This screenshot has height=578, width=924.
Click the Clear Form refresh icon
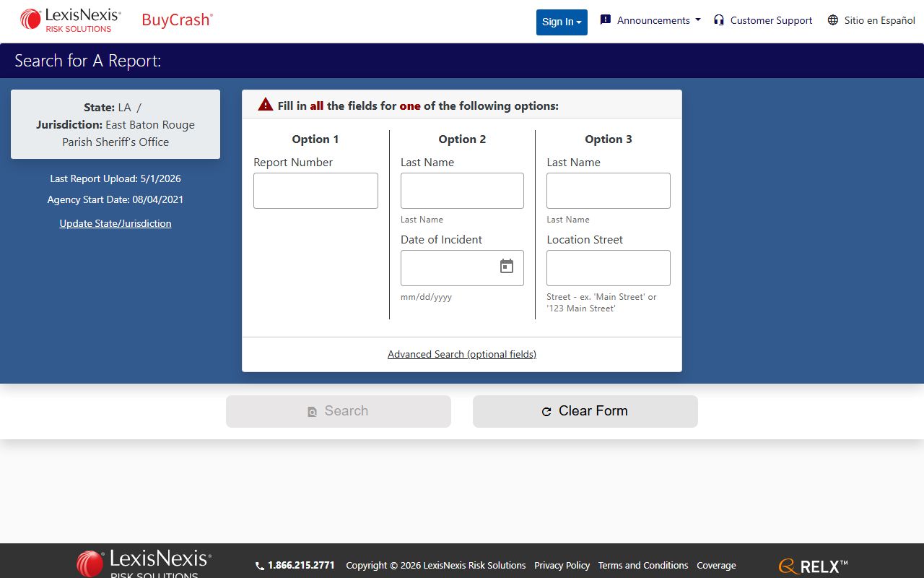[x=546, y=412]
